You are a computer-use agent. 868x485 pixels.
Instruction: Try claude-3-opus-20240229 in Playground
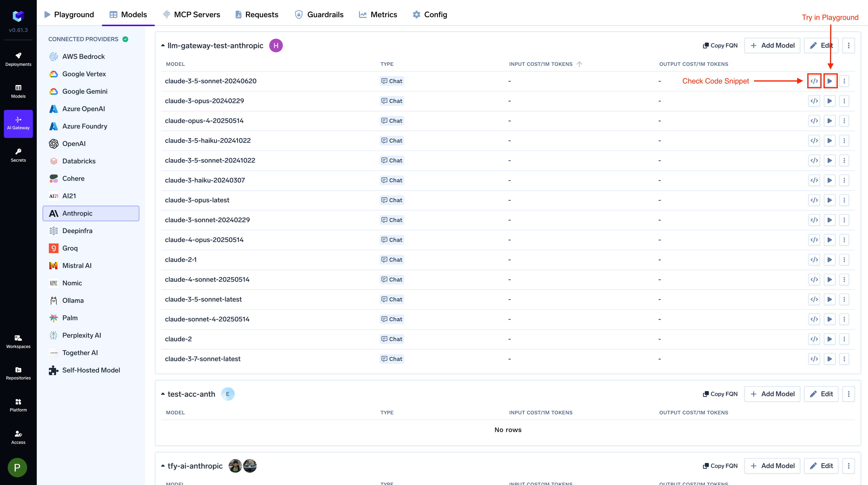pos(830,101)
